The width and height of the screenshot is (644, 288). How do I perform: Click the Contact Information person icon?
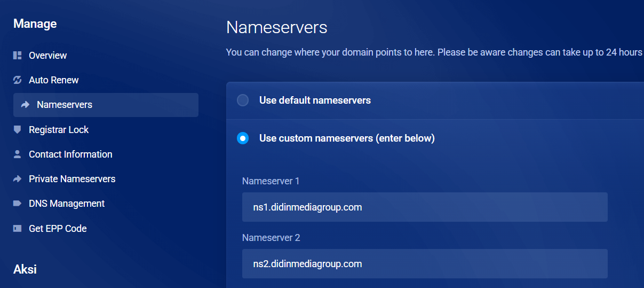[x=17, y=154]
